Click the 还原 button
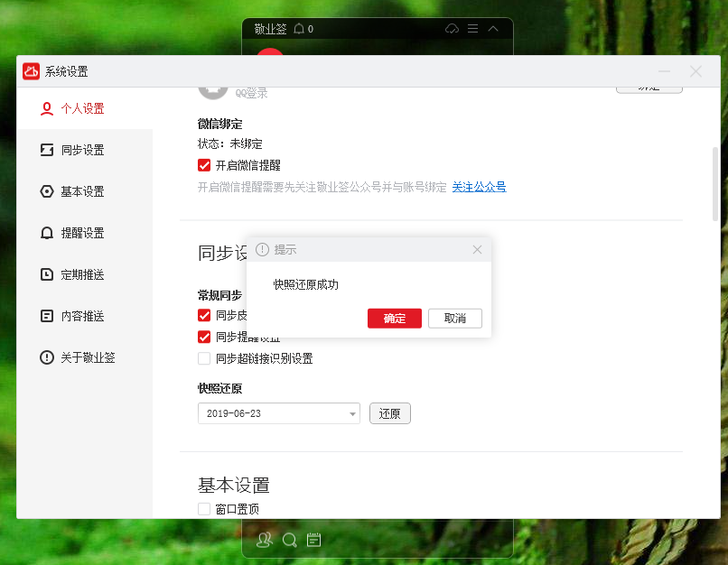728x565 pixels. click(x=390, y=413)
